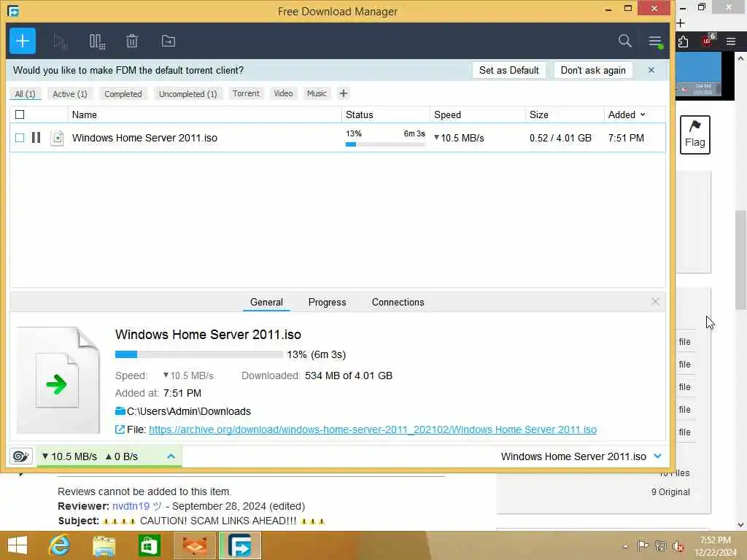This screenshot has height=560, width=747.
Task: Click uBlock Origin extension icon in browser
Action: 708,40
